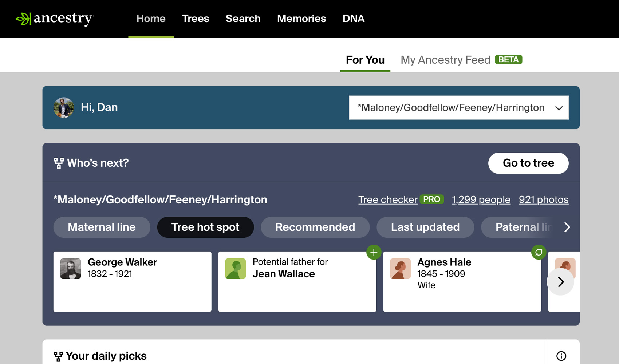The height and width of the screenshot is (364, 619).
Task: Open the Memories menu
Action: coord(301,19)
